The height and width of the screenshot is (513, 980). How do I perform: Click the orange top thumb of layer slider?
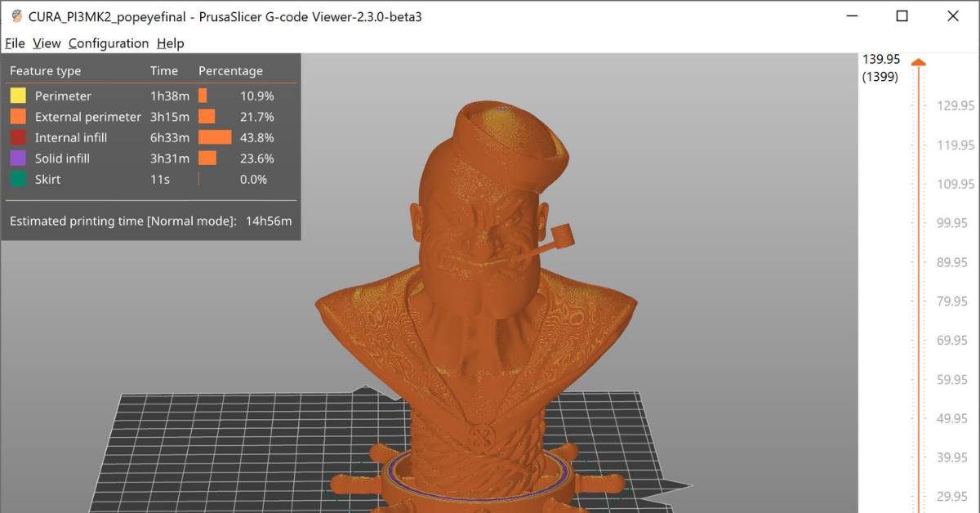tap(919, 63)
